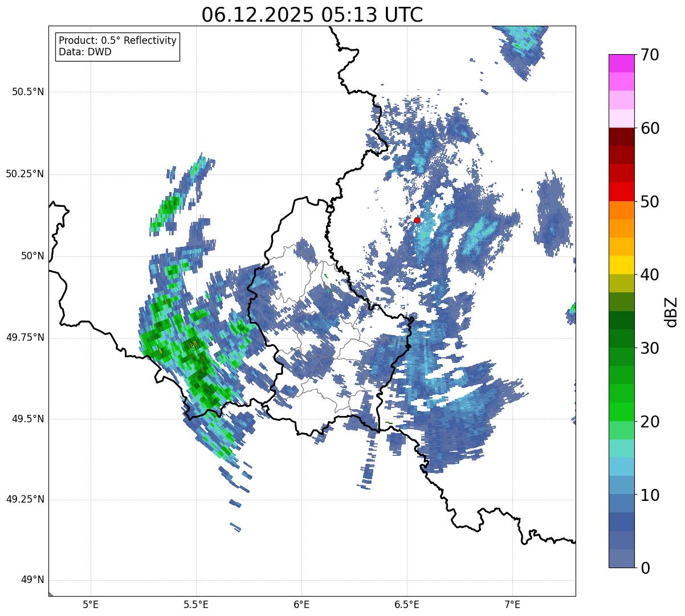
Task: Click the yellow colorbar segment above 40
Action: 622,265
